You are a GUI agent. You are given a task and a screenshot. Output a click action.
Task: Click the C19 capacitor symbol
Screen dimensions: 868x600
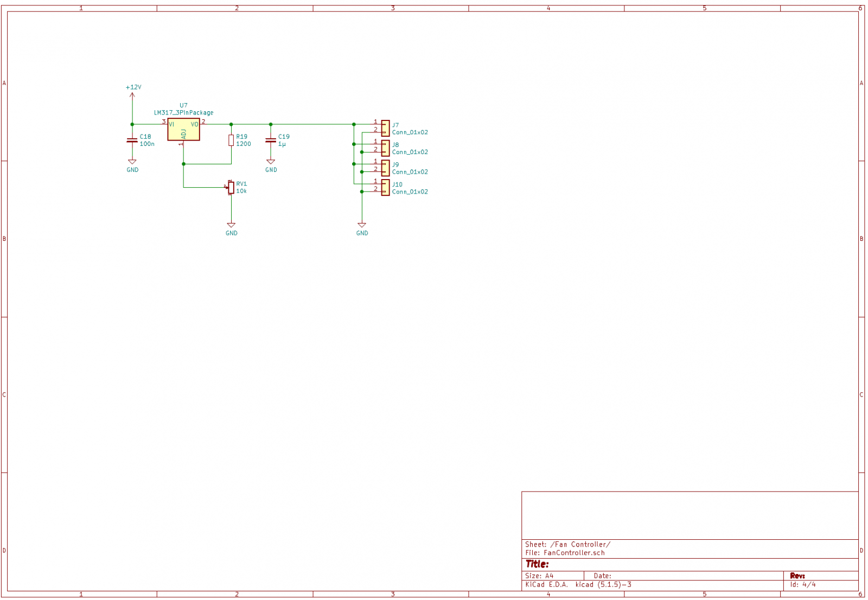271,141
